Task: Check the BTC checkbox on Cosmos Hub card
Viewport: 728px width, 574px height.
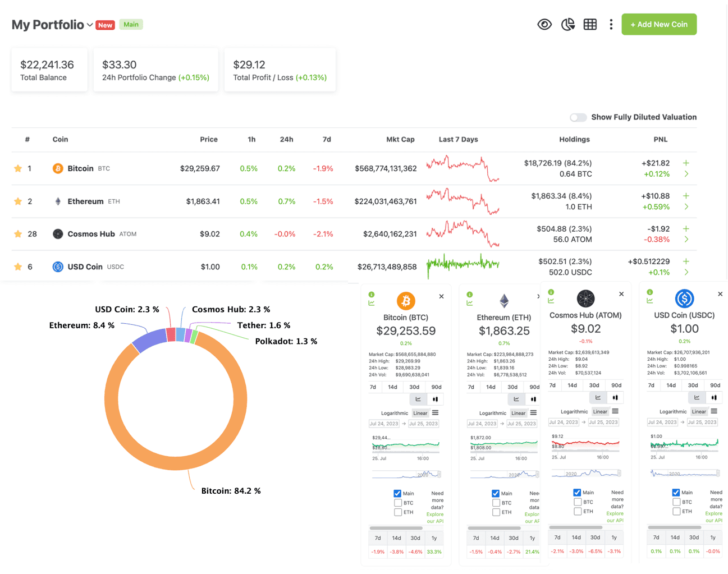Action: (x=577, y=502)
